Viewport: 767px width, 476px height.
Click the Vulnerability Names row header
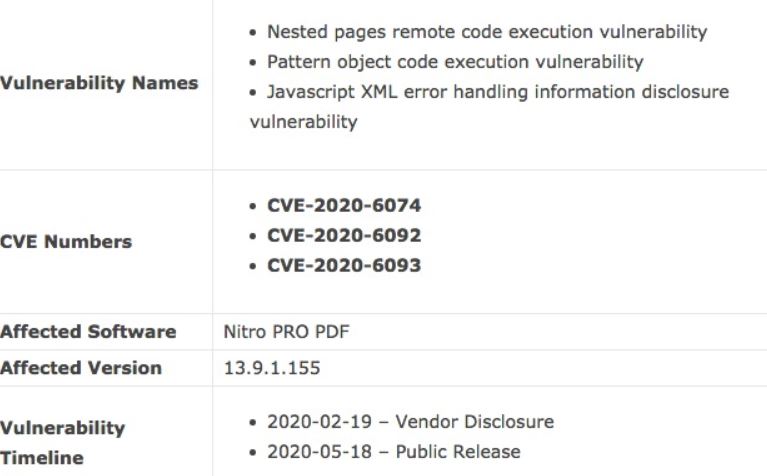[99, 83]
